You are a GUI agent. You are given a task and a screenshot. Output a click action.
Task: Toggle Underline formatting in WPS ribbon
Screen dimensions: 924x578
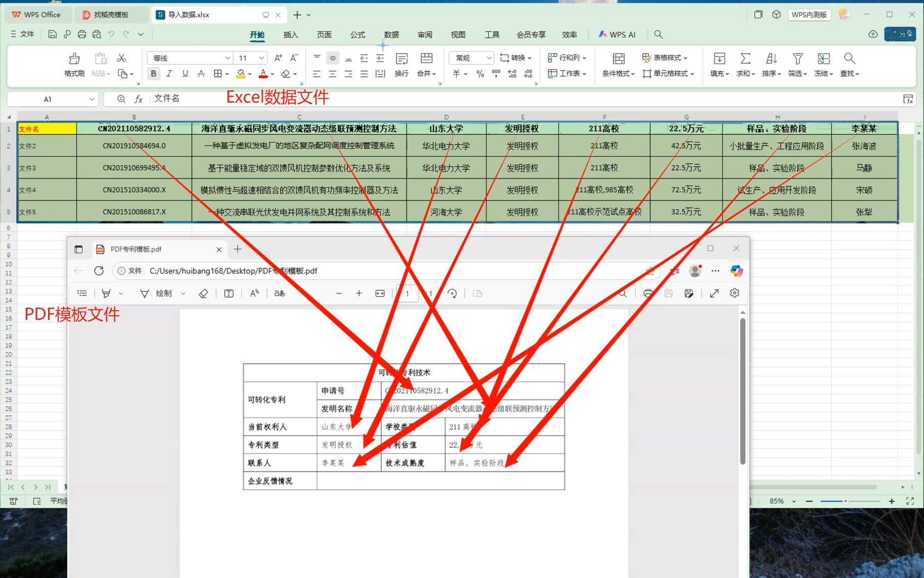tap(185, 74)
